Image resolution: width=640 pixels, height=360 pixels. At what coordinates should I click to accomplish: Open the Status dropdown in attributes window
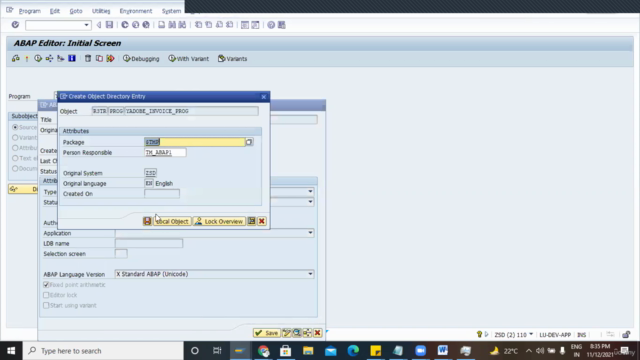pos(310,202)
